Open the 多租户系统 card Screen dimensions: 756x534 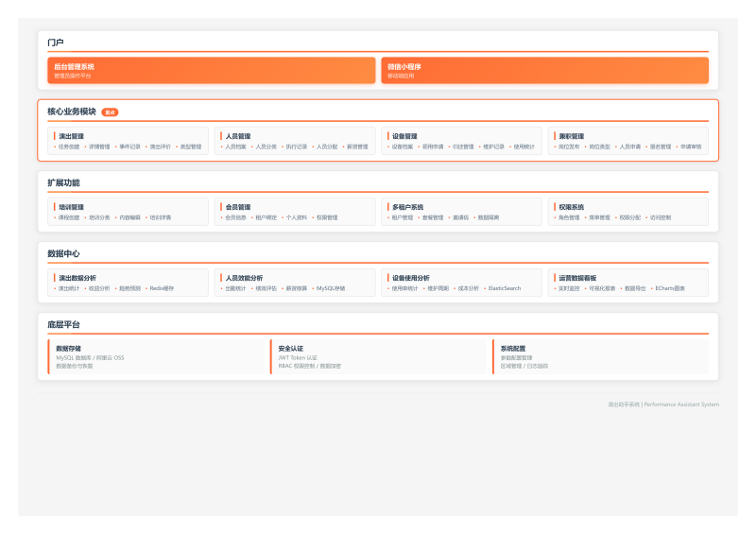461,212
